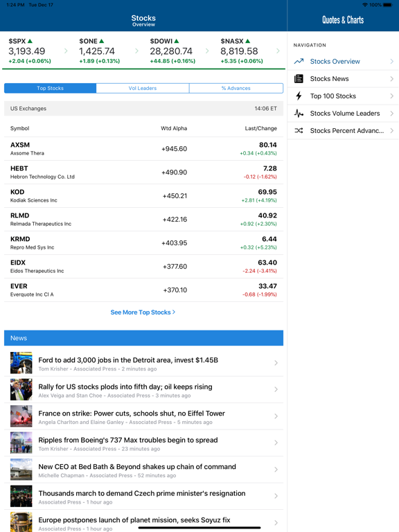399x532 pixels.
Task: Open Top 100 Stocks in navigation
Action: 343,96
